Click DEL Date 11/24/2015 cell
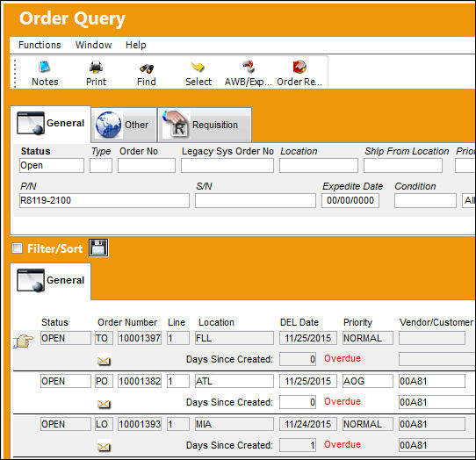 [x=308, y=424]
